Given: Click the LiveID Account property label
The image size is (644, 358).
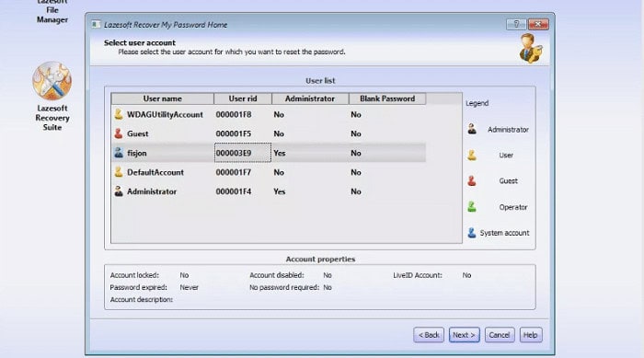Looking at the screenshot, I should tap(418, 275).
